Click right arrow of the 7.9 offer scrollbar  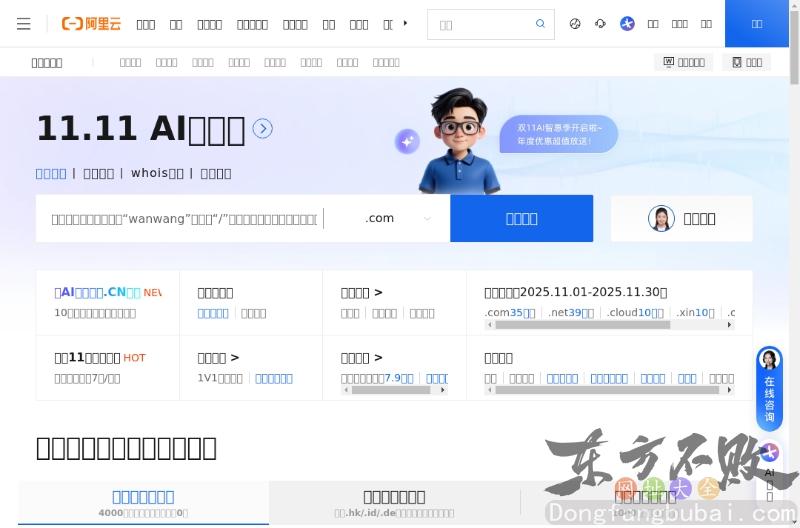pyautogui.click(x=442, y=390)
